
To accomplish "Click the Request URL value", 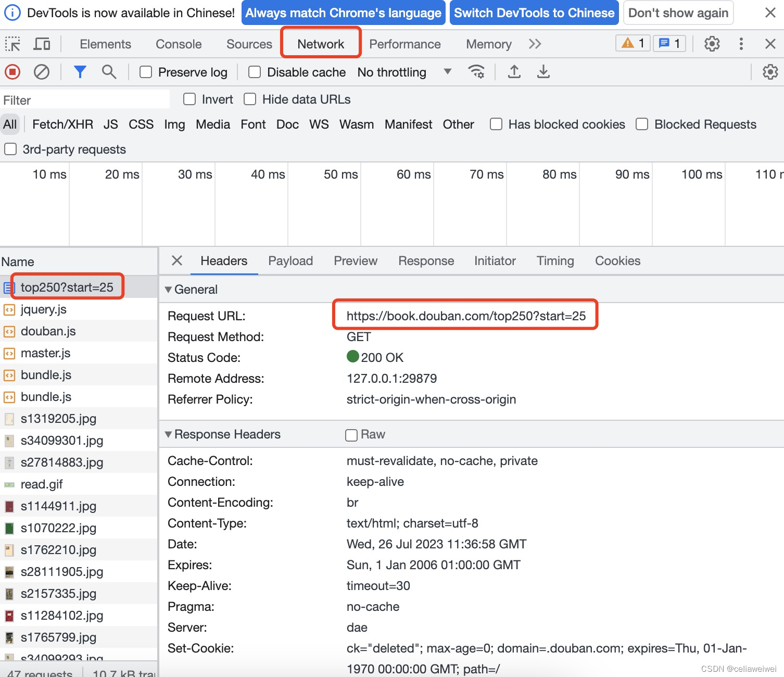I will [x=466, y=316].
